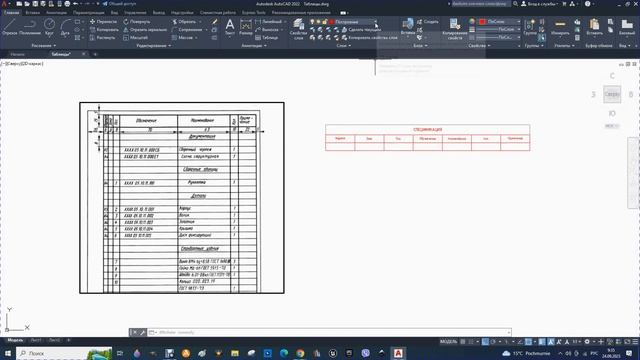Click the Таблица (Table) tool
Image resolution: width=640 pixels, height=360 pixels.
(267, 38)
